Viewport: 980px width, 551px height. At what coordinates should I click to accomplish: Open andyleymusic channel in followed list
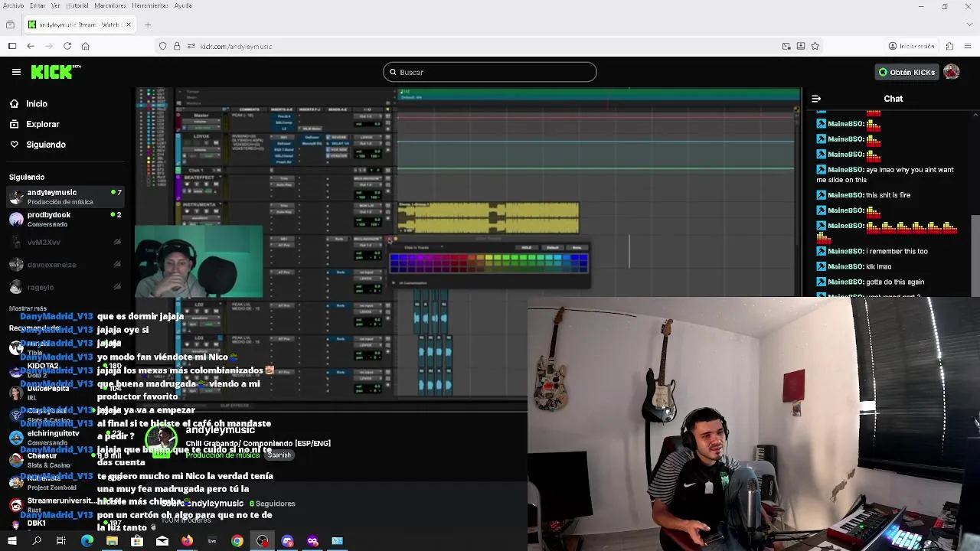coord(64,197)
